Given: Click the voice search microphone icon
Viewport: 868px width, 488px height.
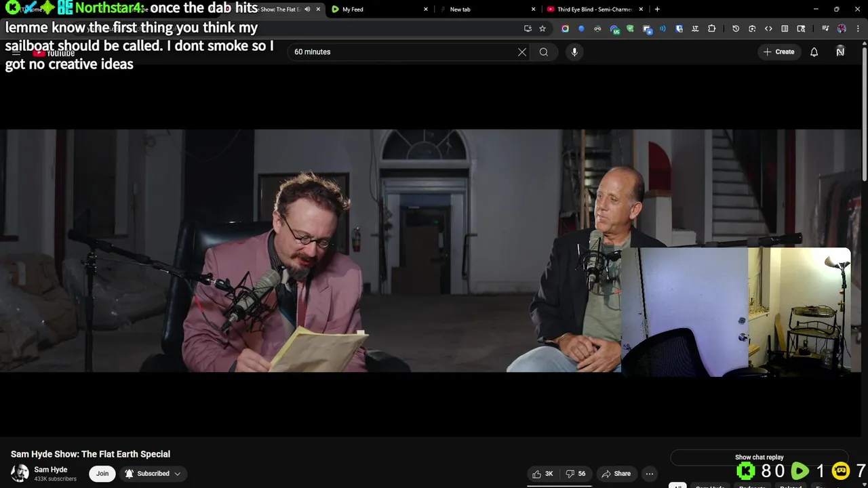Looking at the screenshot, I should click(x=574, y=52).
